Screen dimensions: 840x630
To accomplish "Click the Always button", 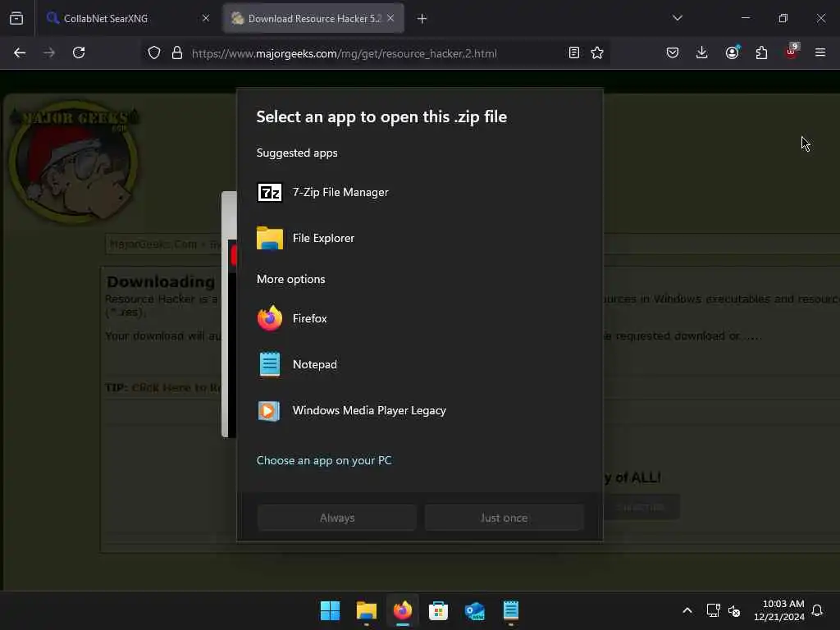I will (x=337, y=518).
